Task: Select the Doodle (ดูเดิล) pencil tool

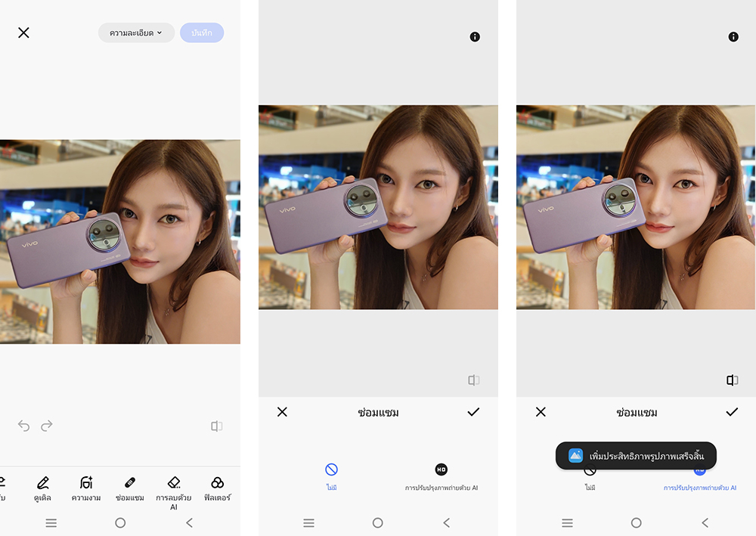Action: coord(43,487)
